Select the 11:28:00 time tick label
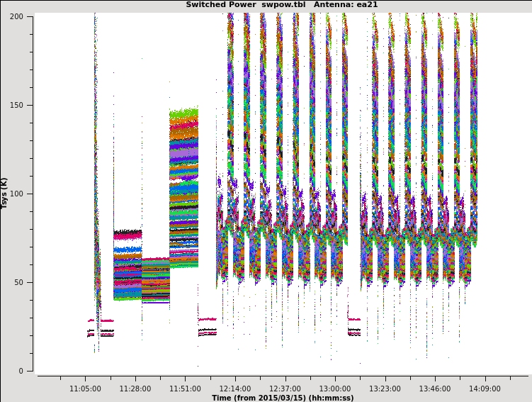Viewport: 532px width, 402px height. point(135,389)
